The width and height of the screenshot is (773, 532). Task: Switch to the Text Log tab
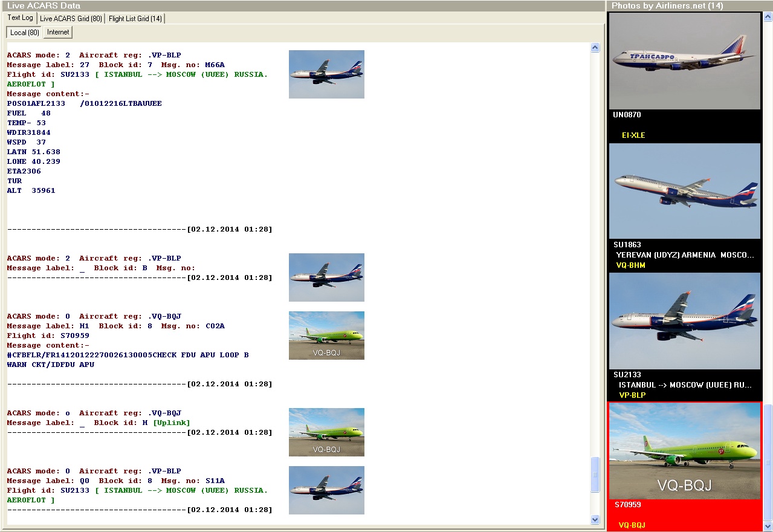tap(21, 18)
